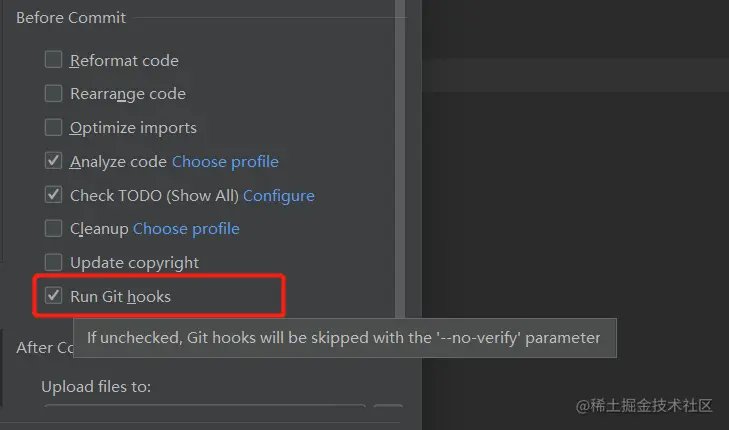Click the dark editor pane on the right
The height and width of the screenshot is (430, 729).
tap(576, 186)
